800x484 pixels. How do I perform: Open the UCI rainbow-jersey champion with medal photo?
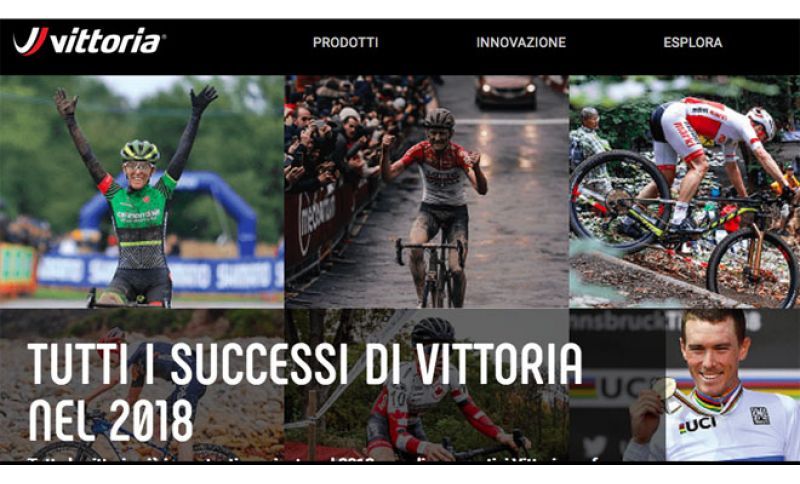[684, 385]
